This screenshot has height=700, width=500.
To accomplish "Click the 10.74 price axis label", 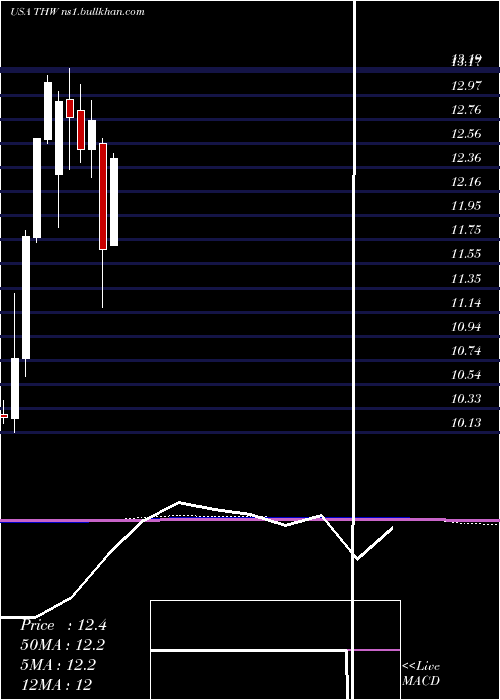I will click(x=467, y=351).
